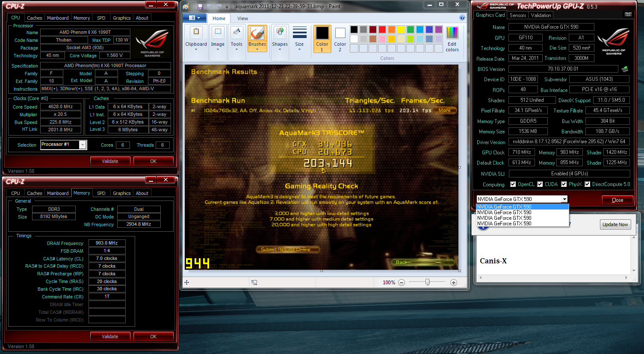Select the Color 2 background box
Image resolution: width=644 pixels, height=354 pixels.
point(340,39)
